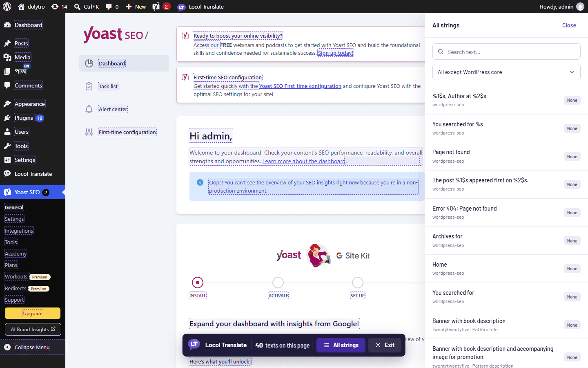Open the New content menu

pyautogui.click(x=136, y=7)
